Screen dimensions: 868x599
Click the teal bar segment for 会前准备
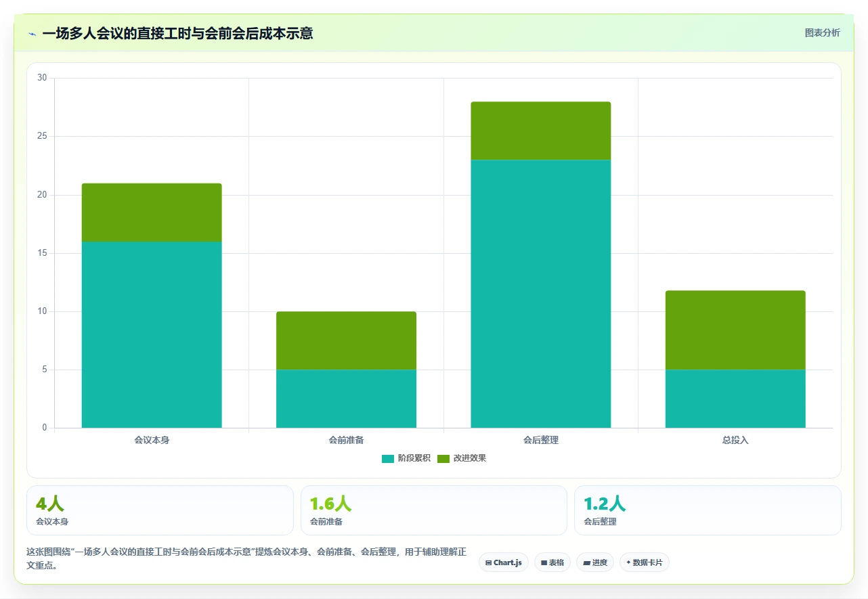pyautogui.click(x=346, y=399)
